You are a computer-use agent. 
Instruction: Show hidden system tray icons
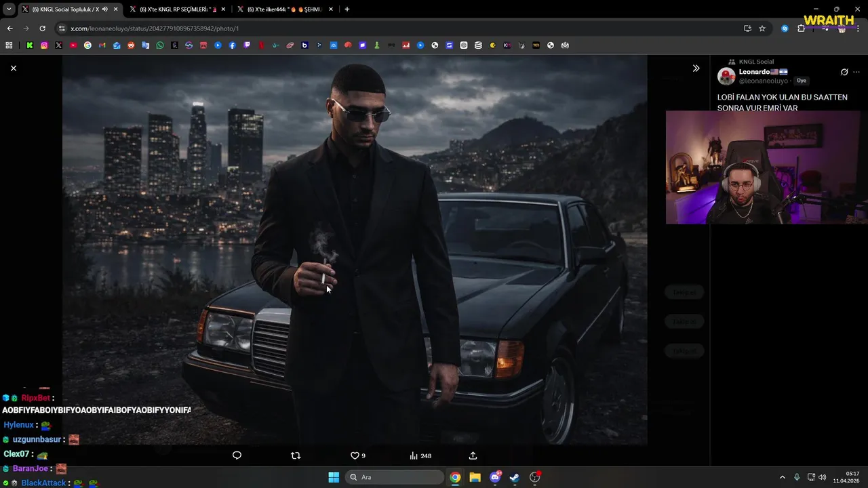tap(782, 477)
